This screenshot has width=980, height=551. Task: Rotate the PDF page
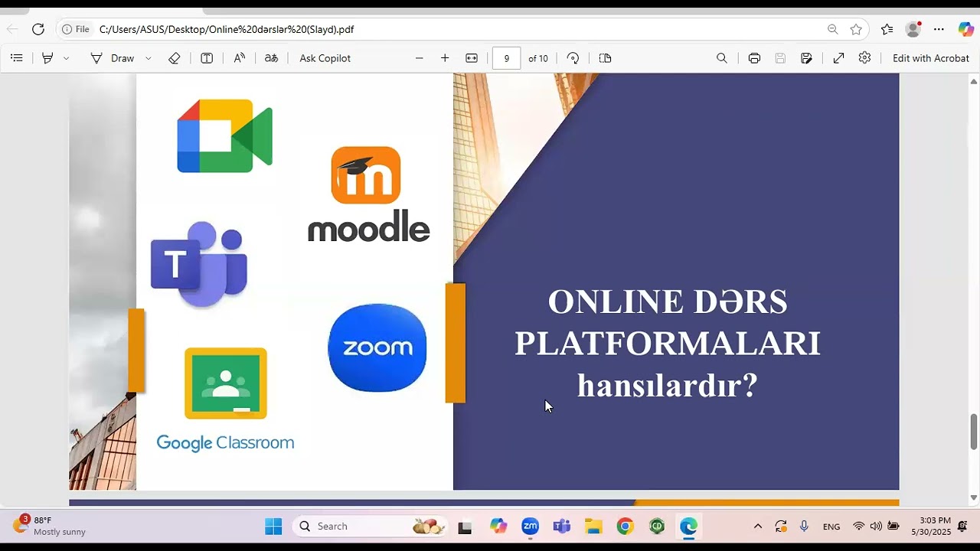click(x=573, y=58)
